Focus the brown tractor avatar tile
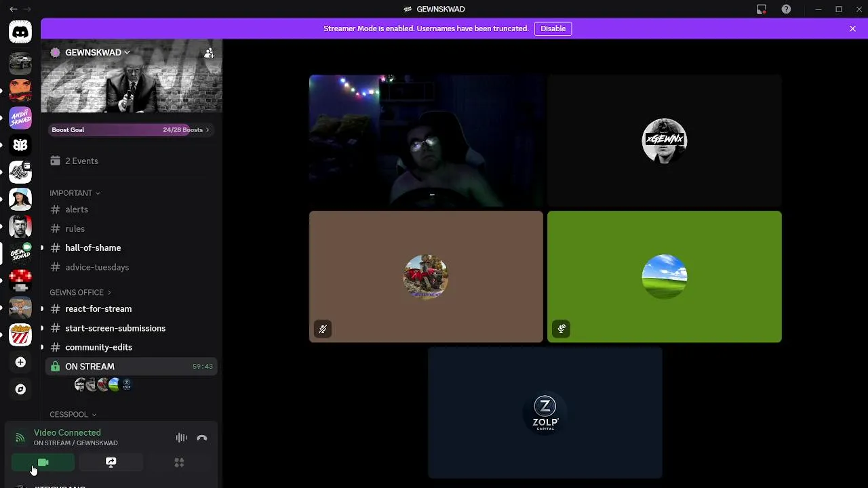The height and width of the screenshot is (488, 868). (x=426, y=277)
